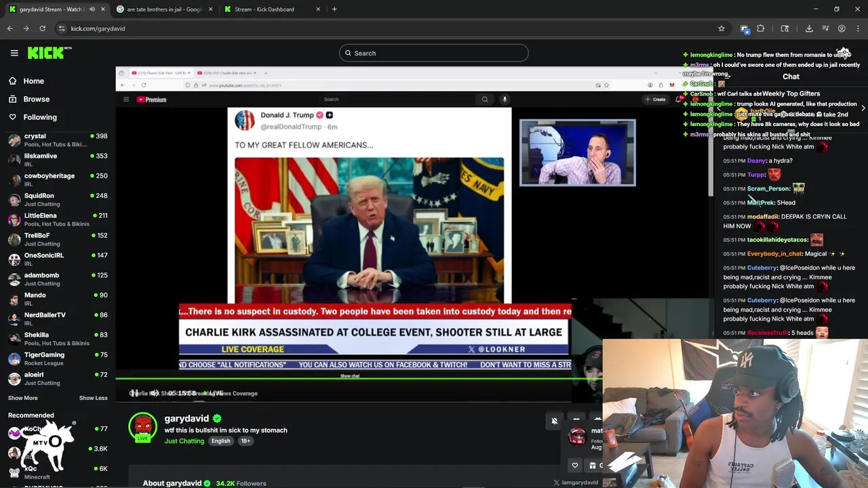Click the 34.2K Followers count
The width and height of the screenshot is (868, 488).
[x=241, y=483]
